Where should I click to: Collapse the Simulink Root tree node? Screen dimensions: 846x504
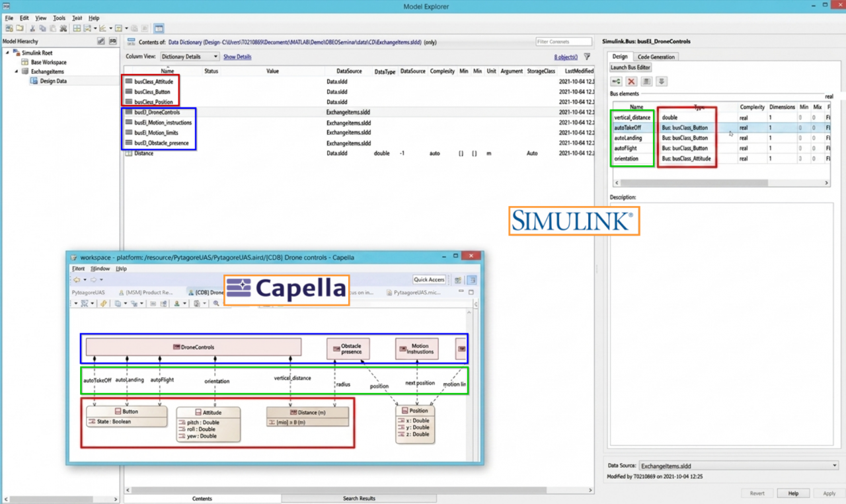click(9, 52)
